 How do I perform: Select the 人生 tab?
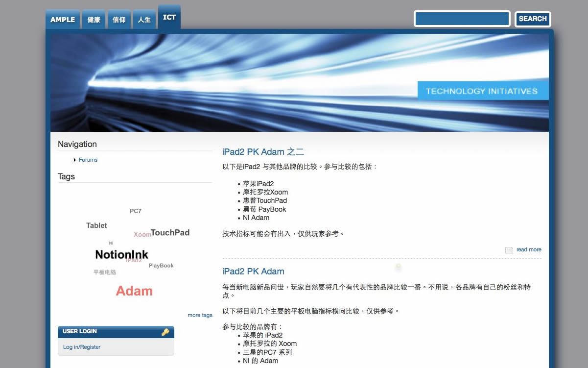click(x=144, y=20)
